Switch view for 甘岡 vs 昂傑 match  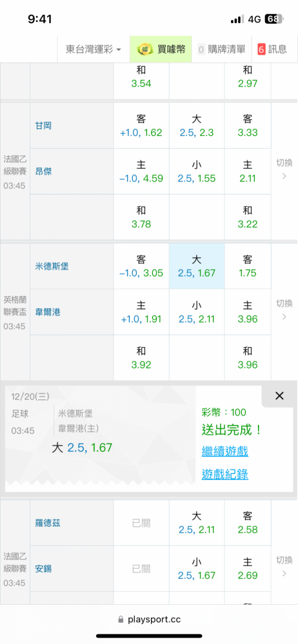tap(284, 169)
